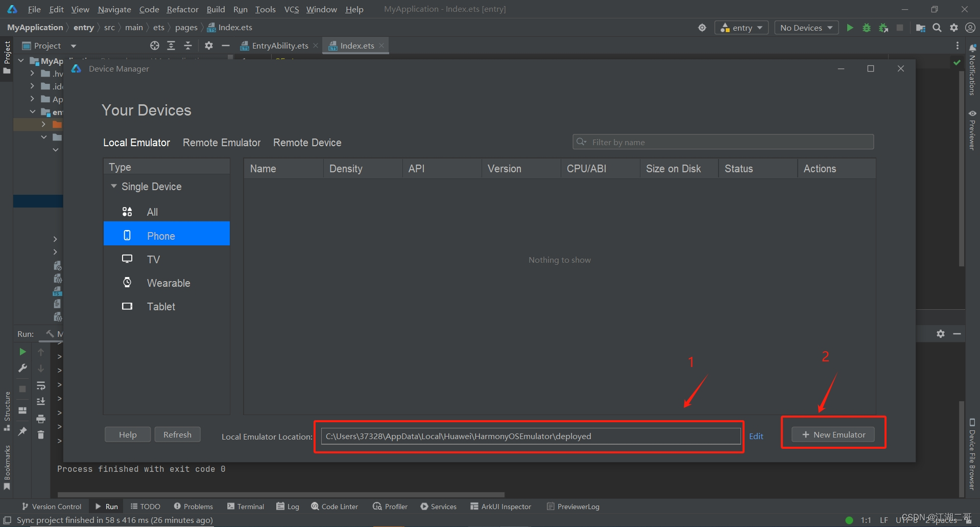Screen dimensions: 980x527
Task: Rerun using green play in Run panel
Action: click(22, 352)
